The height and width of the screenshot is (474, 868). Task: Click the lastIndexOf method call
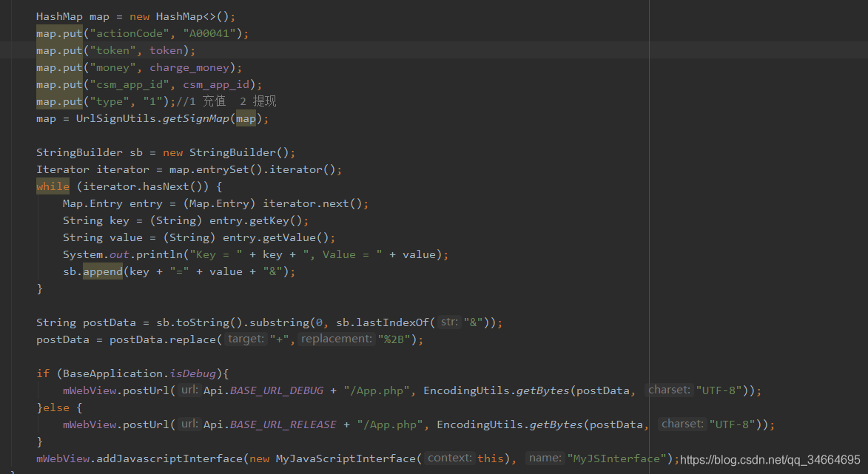click(392, 322)
